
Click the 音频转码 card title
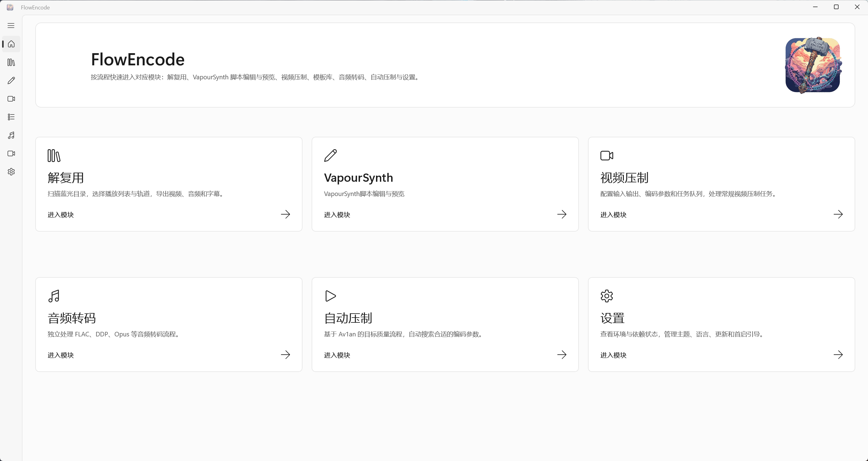tap(72, 318)
